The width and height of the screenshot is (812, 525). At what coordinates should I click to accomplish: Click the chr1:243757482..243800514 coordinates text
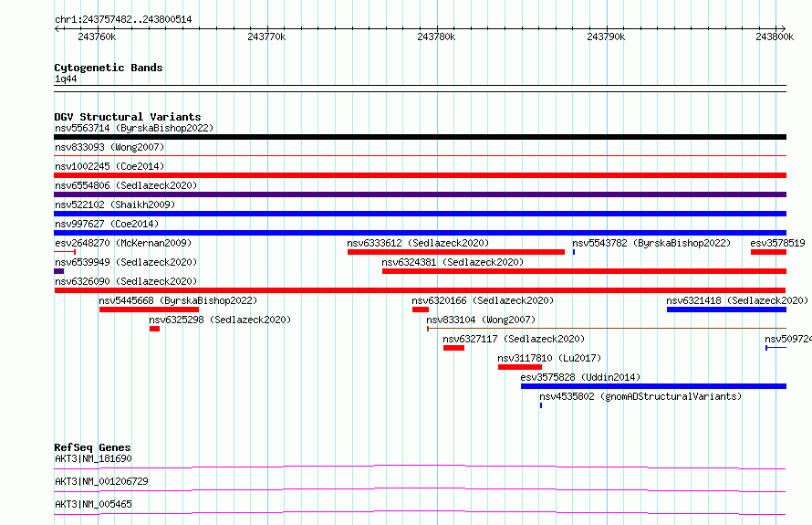tap(123, 19)
